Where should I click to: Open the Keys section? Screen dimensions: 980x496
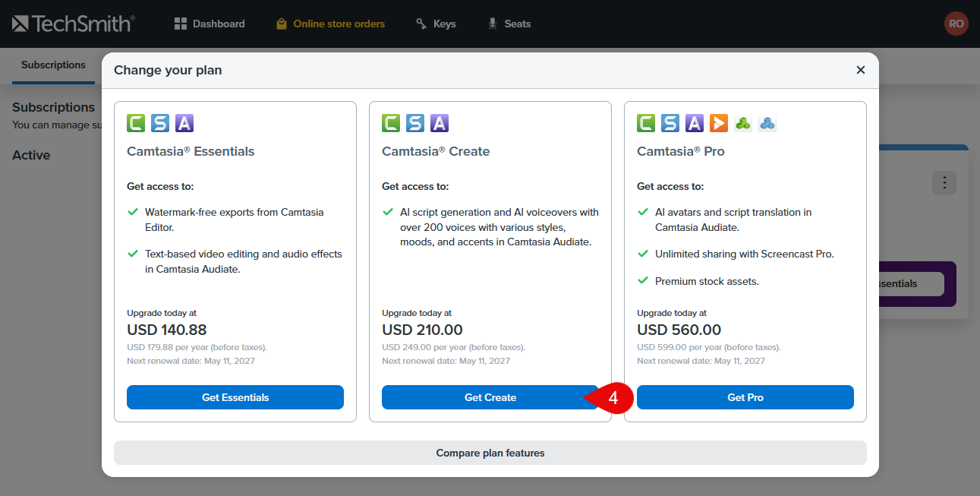[x=436, y=24]
